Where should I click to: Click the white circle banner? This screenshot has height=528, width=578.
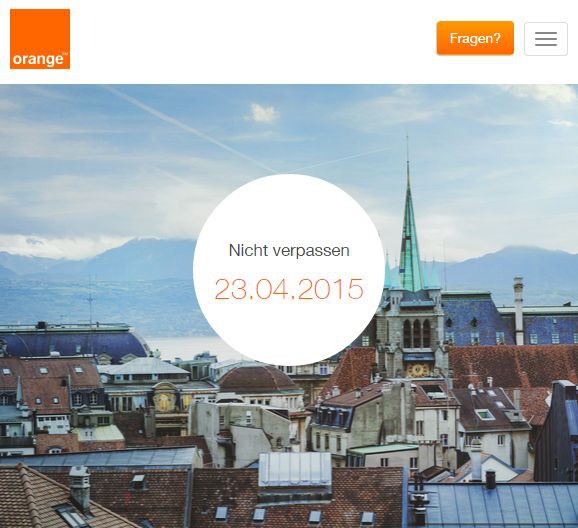tap(289, 270)
